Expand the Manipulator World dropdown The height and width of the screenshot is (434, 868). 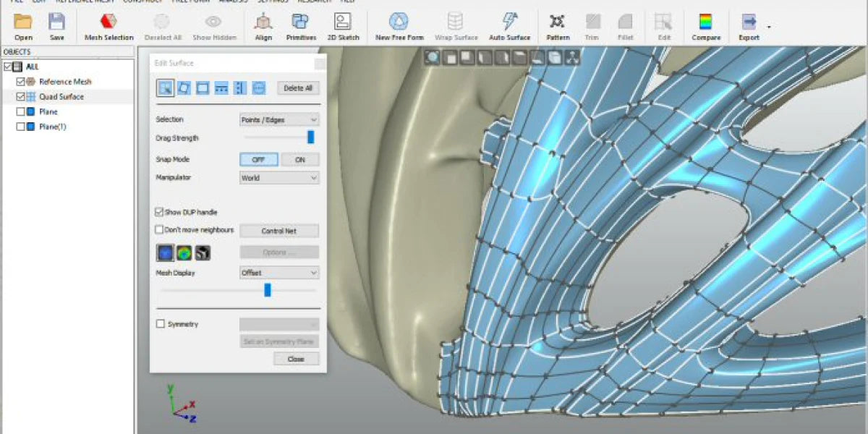[x=279, y=177]
